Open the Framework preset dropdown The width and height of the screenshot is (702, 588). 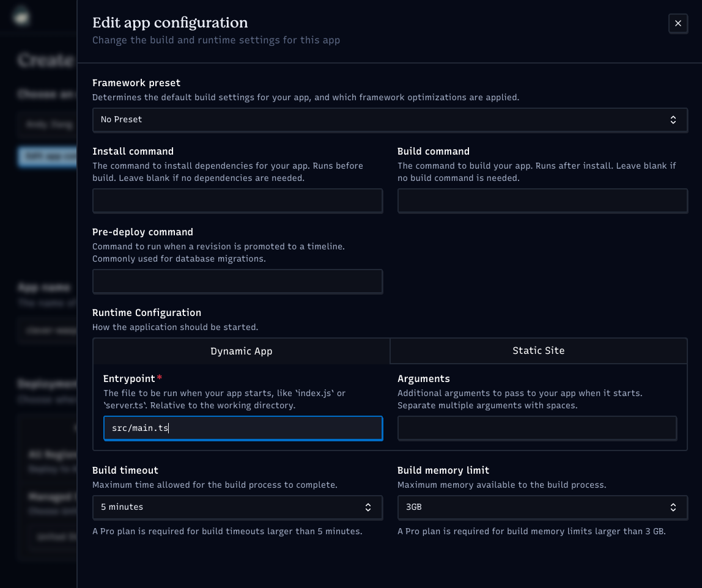[x=391, y=120]
